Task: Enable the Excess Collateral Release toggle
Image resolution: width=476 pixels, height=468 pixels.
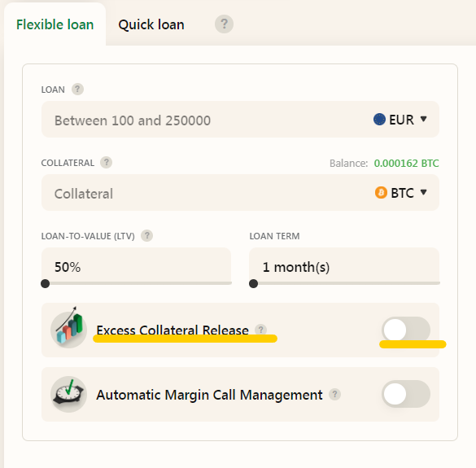Action: 406,330
